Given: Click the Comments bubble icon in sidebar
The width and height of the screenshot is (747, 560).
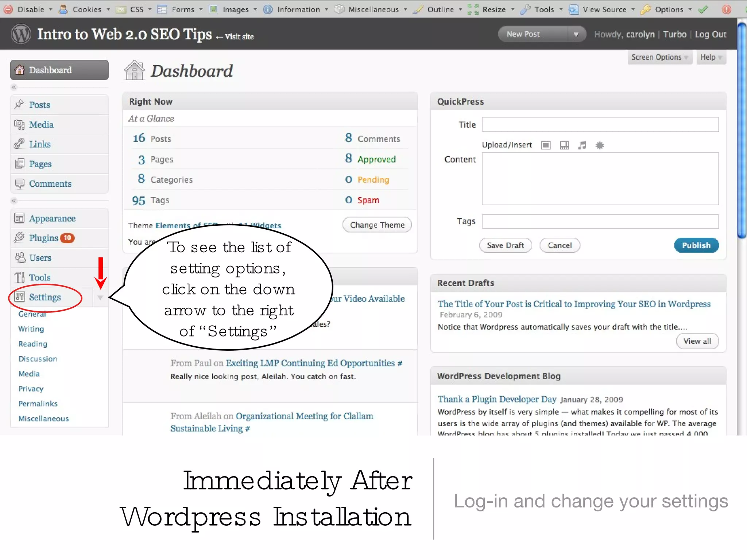Looking at the screenshot, I should click(x=19, y=183).
